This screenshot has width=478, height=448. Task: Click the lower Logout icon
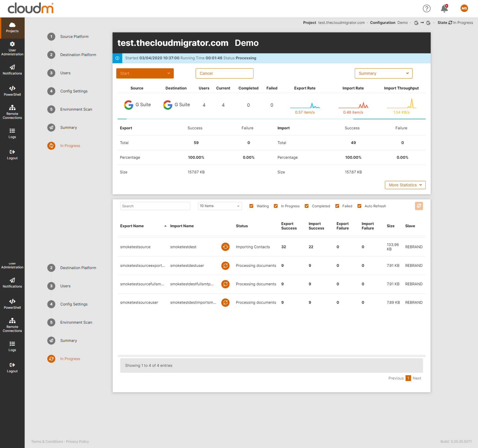(12, 365)
